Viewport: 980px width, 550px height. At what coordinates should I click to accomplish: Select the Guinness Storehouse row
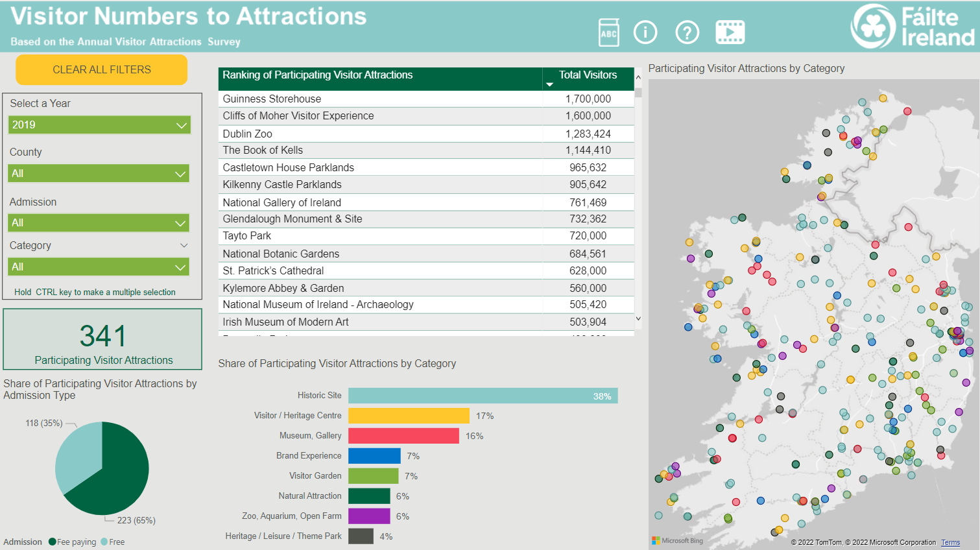point(426,99)
